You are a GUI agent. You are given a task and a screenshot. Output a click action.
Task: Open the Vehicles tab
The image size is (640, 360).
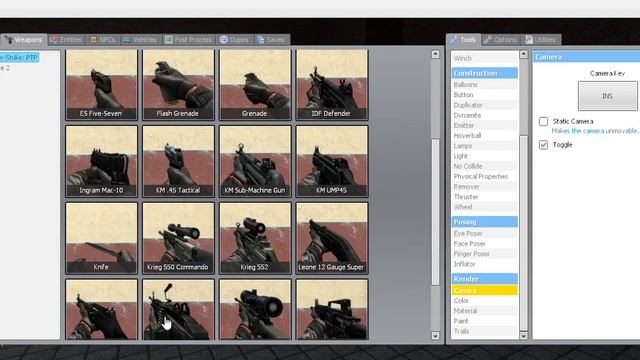tap(140, 40)
